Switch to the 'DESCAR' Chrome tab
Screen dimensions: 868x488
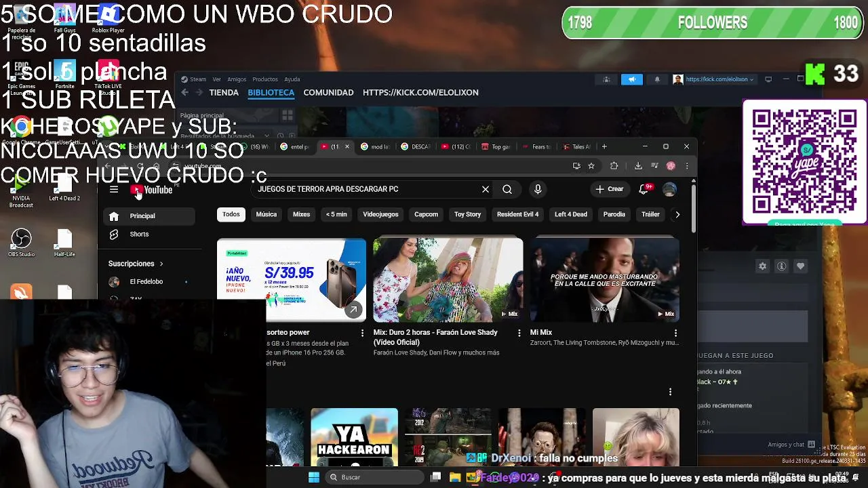[x=416, y=146]
